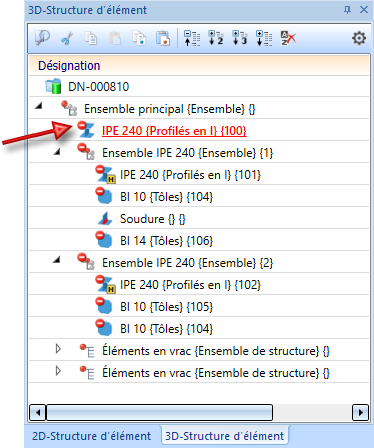The image size is (374, 448).
Task: Select IPE 240 {Profilés en I} {101}
Action: 190,175
